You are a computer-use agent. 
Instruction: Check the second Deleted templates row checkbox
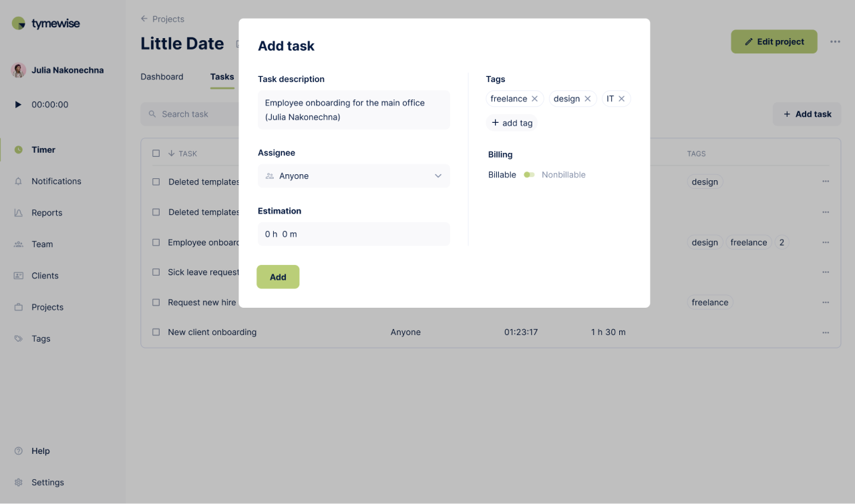point(156,212)
